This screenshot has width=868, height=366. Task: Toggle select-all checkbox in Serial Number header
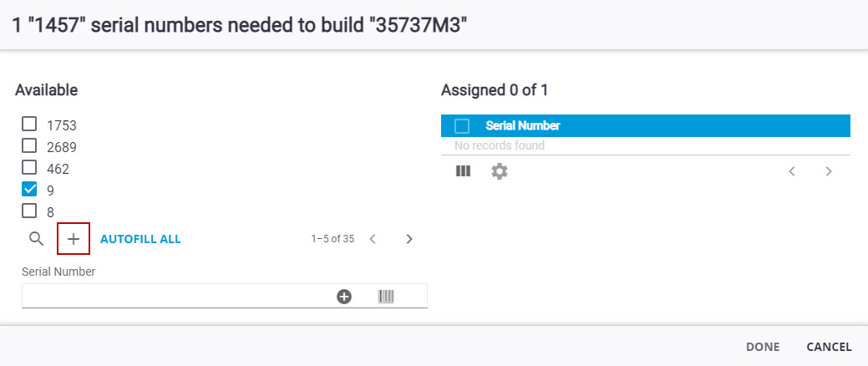[462, 126]
